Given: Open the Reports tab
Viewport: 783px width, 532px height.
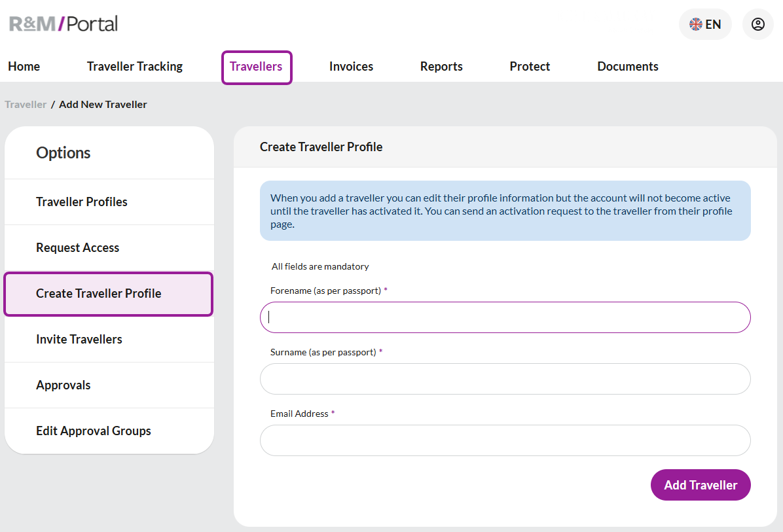Looking at the screenshot, I should (441, 67).
